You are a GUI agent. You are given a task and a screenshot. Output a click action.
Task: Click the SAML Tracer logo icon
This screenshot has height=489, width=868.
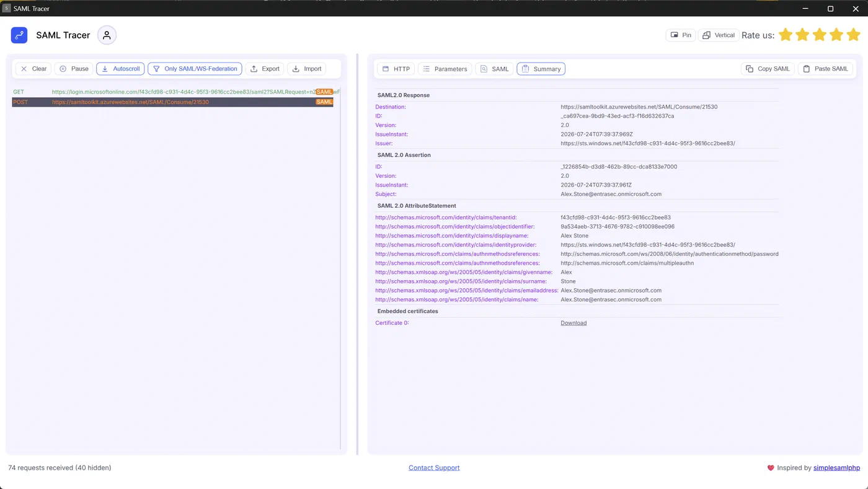(x=19, y=35)
